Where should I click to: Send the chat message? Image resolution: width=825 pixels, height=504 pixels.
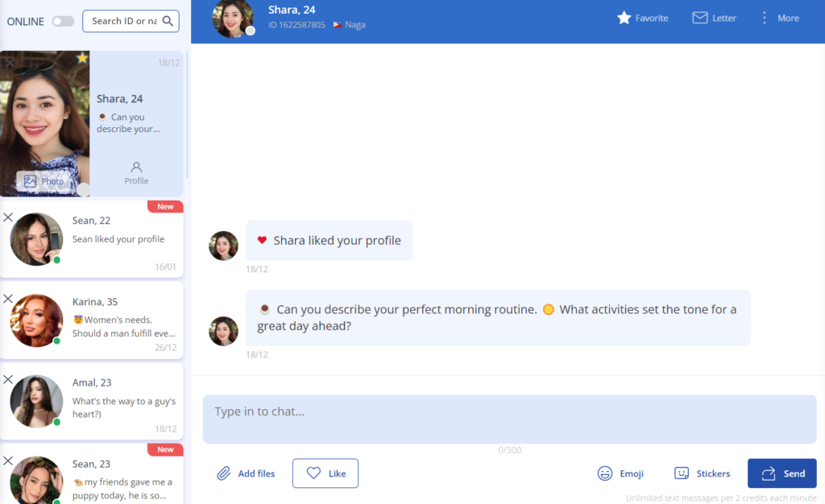coord(781,473)
